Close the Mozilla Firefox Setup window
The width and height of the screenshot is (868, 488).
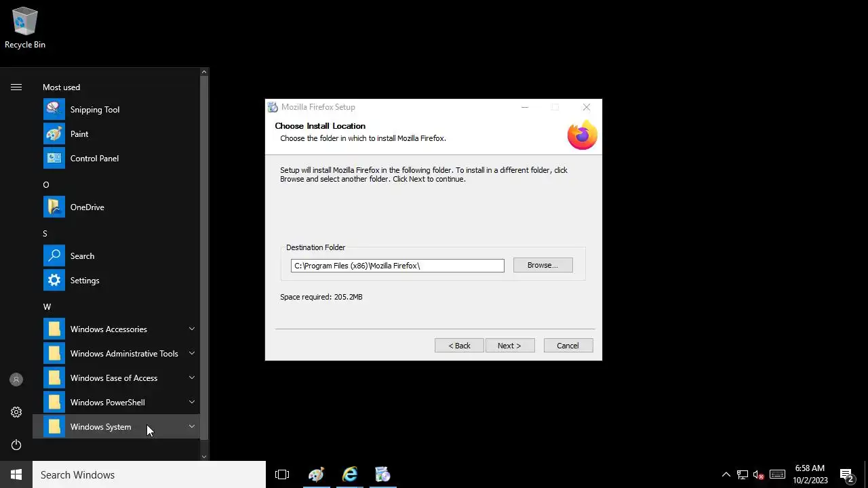click(x=587, y=107)
